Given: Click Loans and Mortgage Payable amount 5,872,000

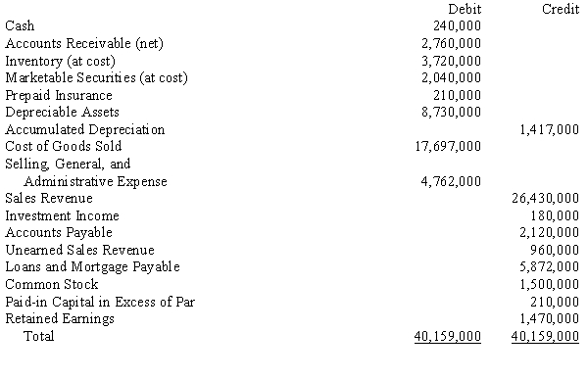Looking at the screenshot, I should pyautogui.click(x=550, y=266).
